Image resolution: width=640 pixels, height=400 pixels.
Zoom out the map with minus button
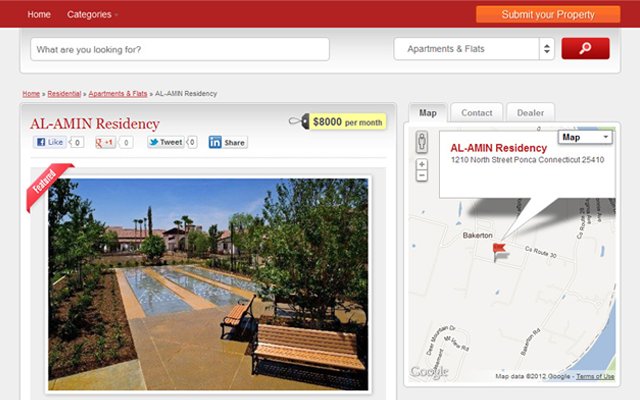[422, 176]
